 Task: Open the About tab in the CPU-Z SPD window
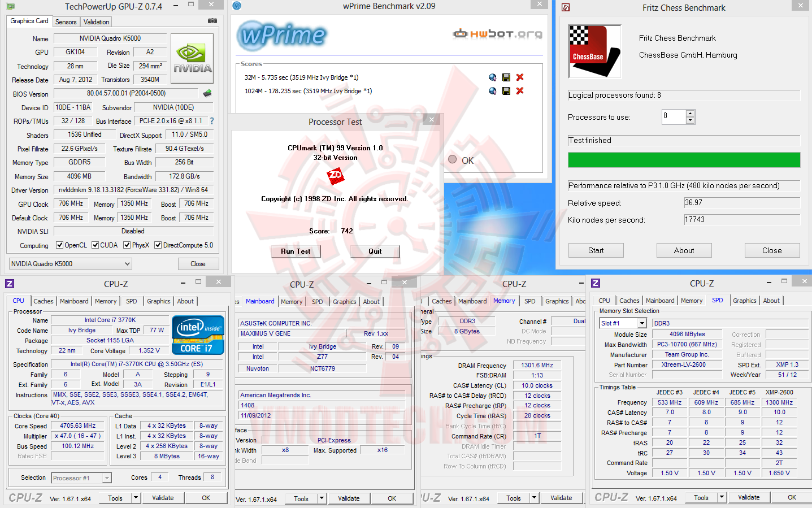[771, 301]
